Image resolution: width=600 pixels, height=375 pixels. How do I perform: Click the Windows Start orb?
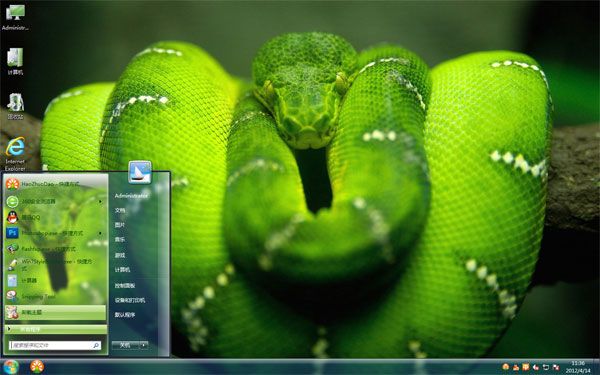tap(11, 367)
